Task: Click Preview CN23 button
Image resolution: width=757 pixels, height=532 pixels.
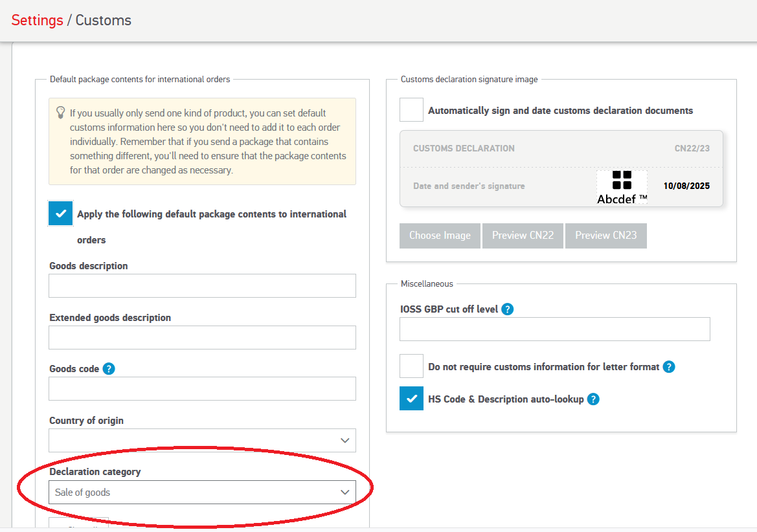Action: [x=605, y=236]
